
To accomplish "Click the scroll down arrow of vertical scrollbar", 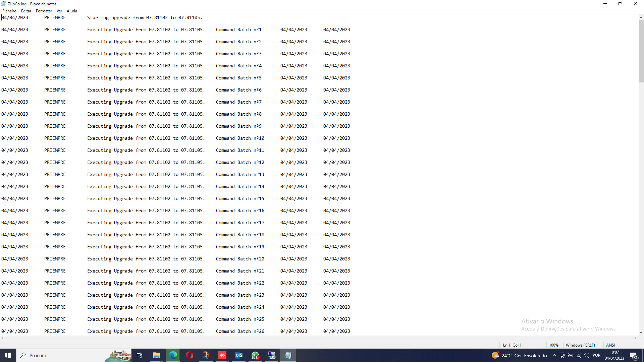I will [641, 333].
